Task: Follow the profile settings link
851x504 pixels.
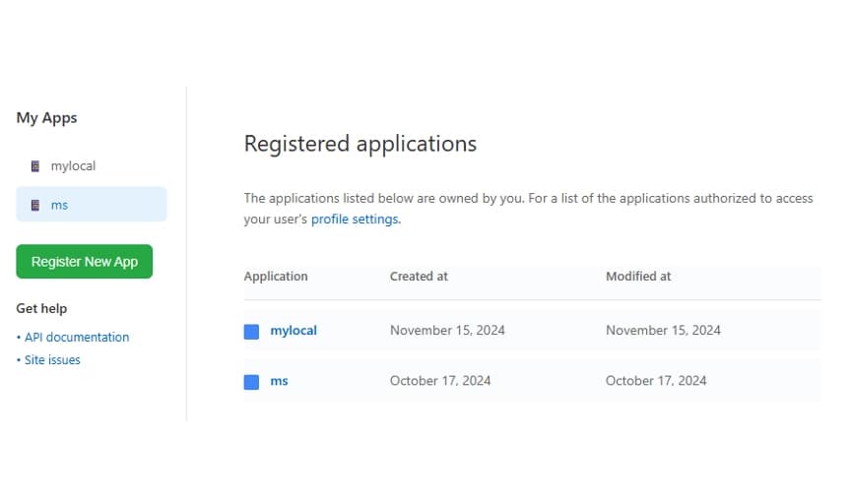Action: pos(355,220)
